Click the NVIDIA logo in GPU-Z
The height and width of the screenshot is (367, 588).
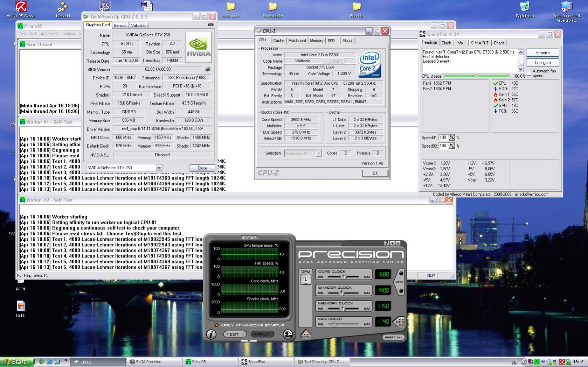(199, 47)
